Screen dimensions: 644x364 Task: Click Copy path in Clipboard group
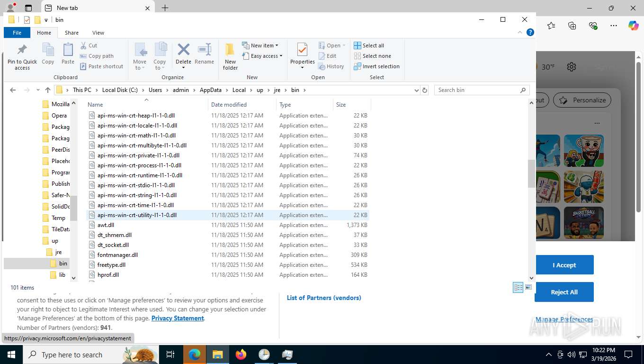[97, 56]
